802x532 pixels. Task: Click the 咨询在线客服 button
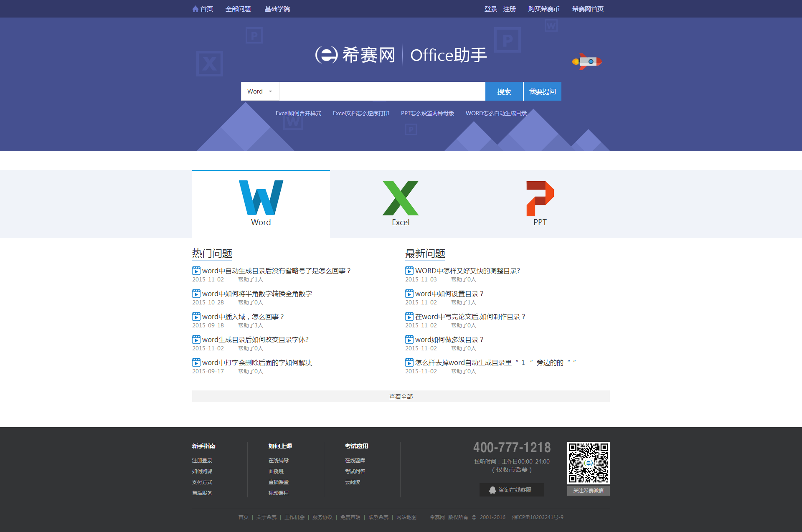pyautogui.click(x=512, y=490)
